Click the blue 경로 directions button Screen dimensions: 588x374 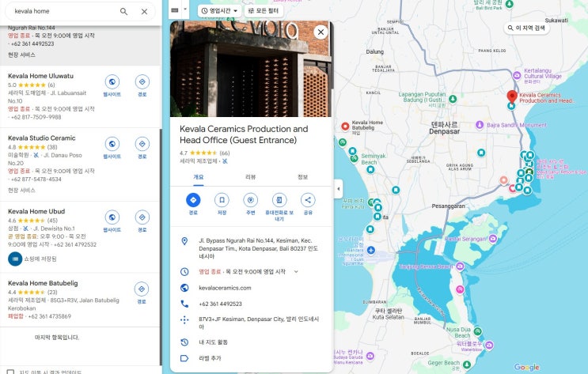(193, 200)
